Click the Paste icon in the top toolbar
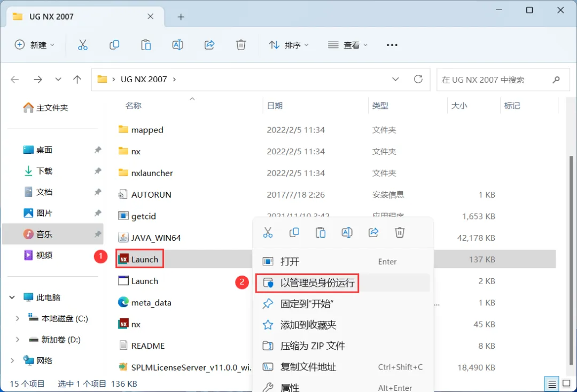 146,45
